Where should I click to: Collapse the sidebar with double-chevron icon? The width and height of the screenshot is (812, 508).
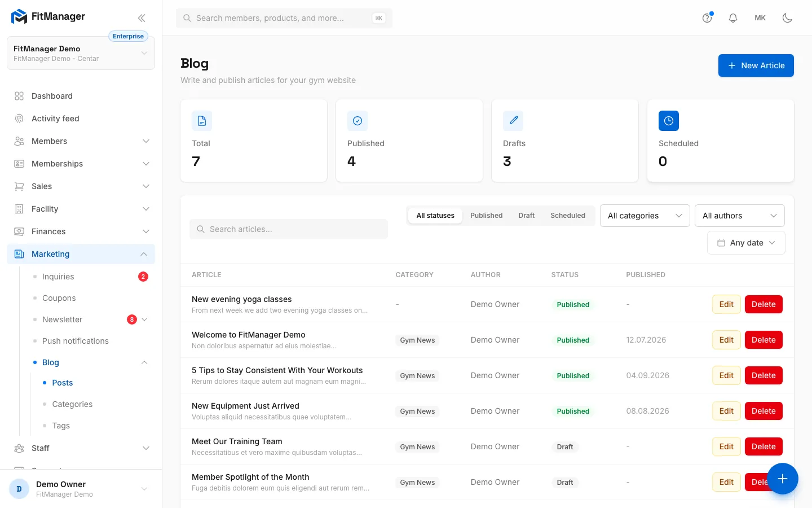(x=142, y=18)
